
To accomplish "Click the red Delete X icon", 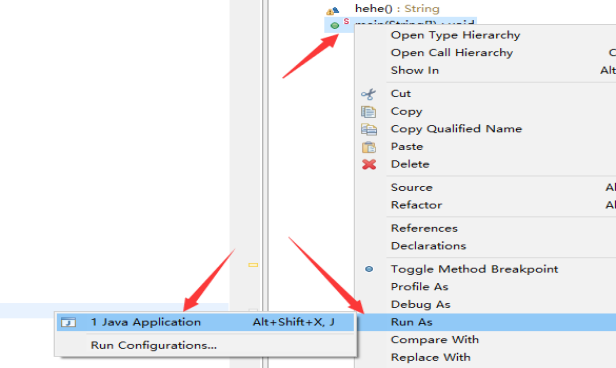I will (x=369, y=164).
